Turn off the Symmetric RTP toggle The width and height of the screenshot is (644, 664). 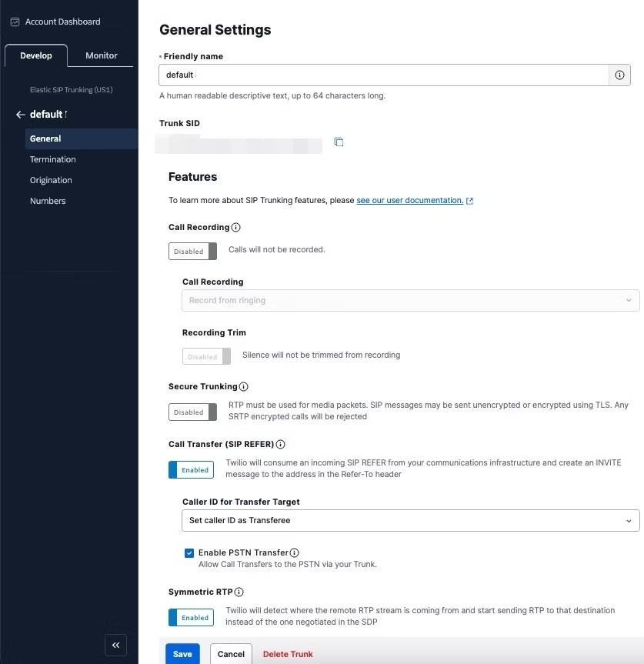tap(191, 617)
